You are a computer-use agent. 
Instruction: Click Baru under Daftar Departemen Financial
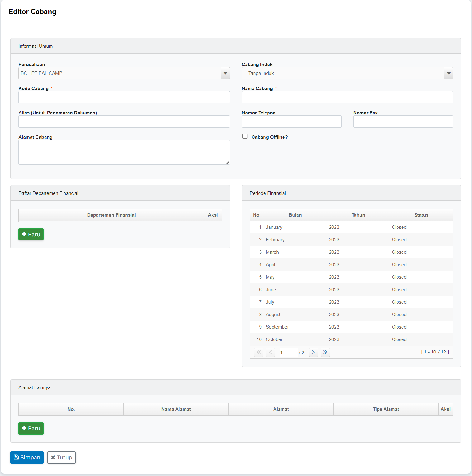coord(31,234)
